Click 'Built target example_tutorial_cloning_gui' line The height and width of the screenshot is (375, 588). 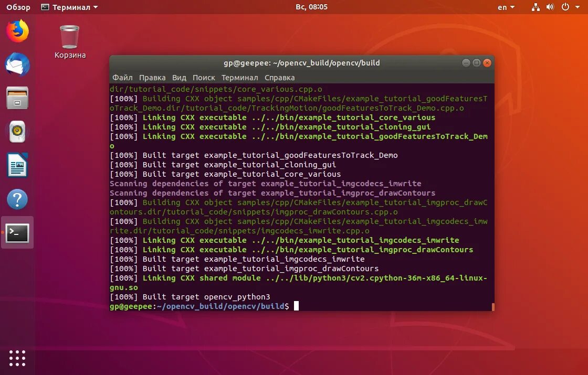coord(223,165)
